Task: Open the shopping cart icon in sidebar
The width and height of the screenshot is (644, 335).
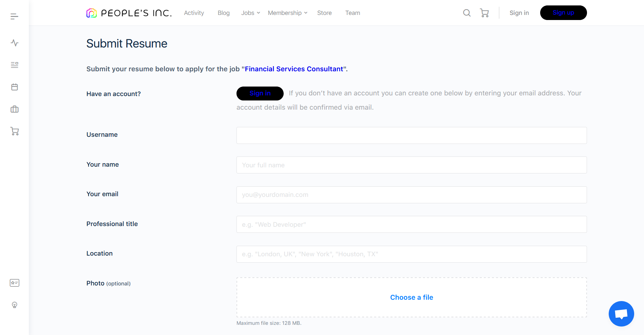Action: (14, 131)
